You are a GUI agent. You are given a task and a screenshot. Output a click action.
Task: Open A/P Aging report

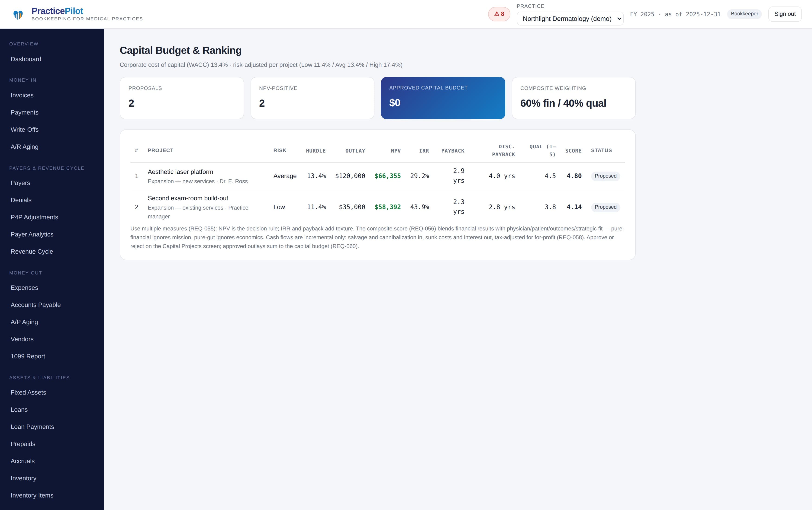pos(24,322)
